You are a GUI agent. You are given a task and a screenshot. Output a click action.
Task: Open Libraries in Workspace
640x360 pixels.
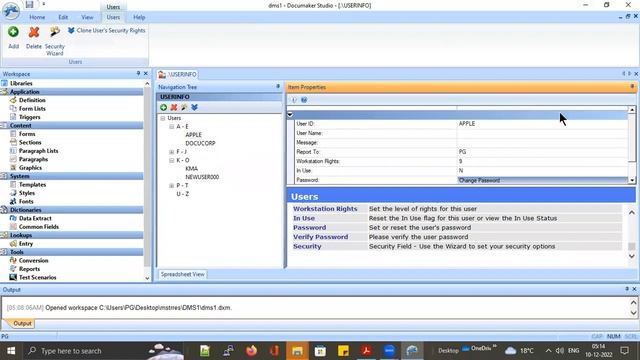pos(21,83)
